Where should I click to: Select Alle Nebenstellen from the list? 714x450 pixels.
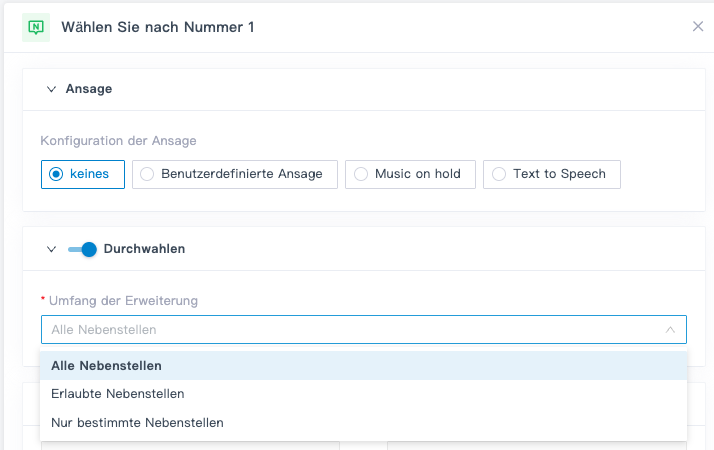(x=107, y=366)
